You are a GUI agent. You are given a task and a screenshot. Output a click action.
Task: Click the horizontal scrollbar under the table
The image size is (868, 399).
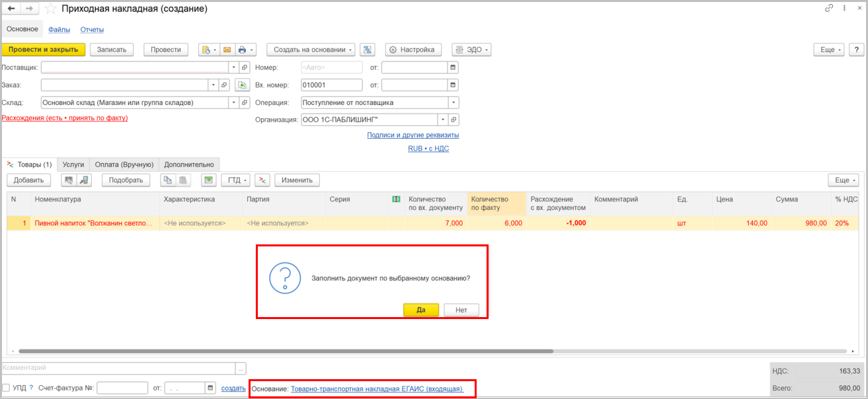pos(284,351)
